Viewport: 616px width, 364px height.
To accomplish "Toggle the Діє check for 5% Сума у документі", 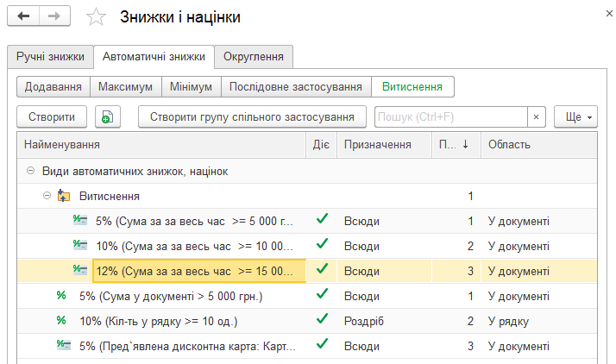I will 322,294.
